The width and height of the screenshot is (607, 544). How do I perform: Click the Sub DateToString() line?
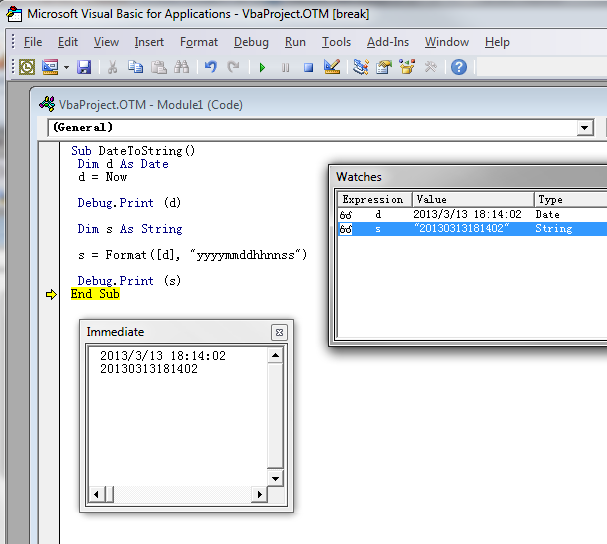tap(133, 151)
